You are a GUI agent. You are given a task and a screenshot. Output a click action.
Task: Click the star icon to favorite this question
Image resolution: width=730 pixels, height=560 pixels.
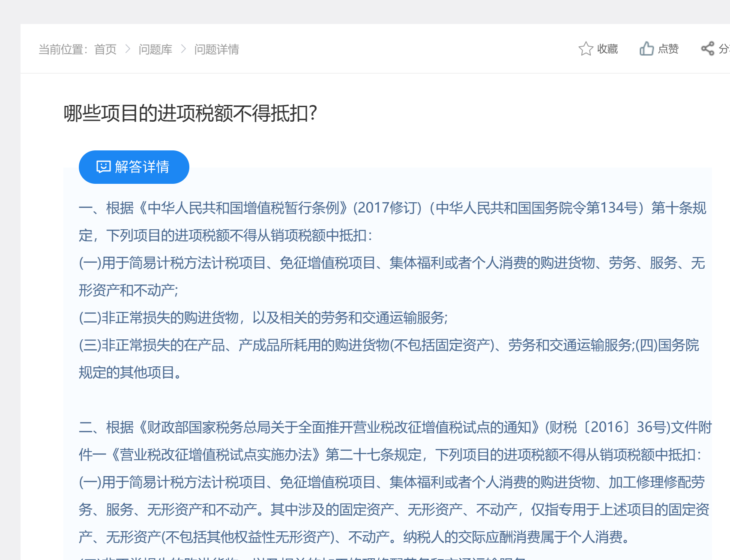[586, 49]
